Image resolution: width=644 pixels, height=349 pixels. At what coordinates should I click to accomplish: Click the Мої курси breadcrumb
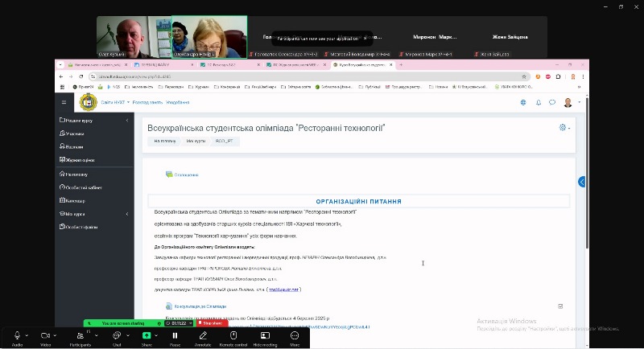pyautogui.click(x=196, y=141)
